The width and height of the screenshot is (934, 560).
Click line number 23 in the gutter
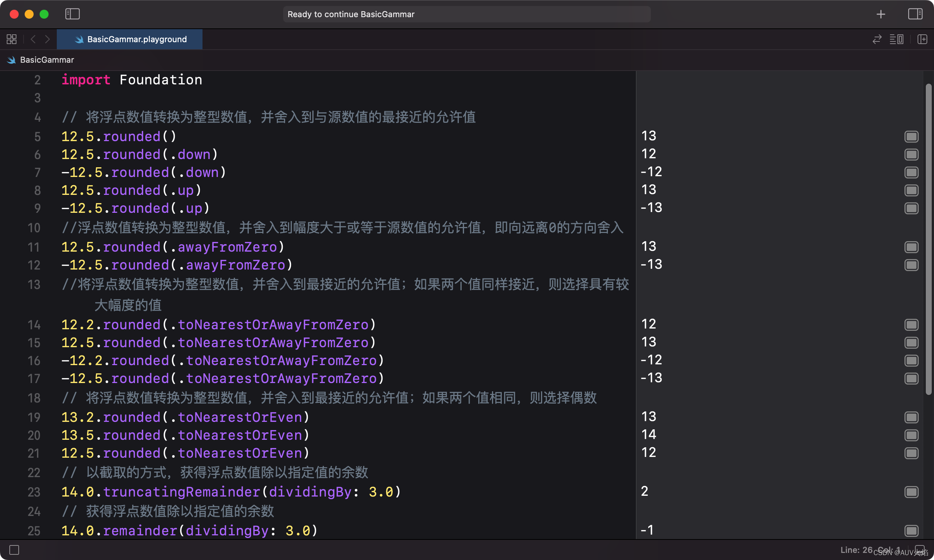pos(34,492)
